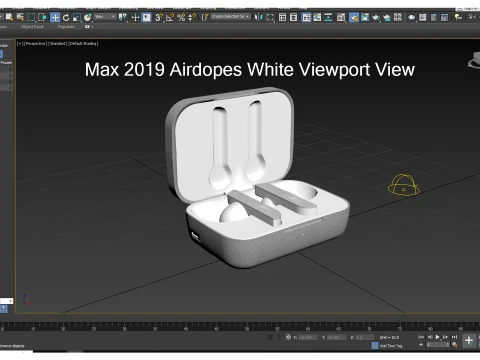
Task: Toggle Spinner Snap
Action: (192, 17)
